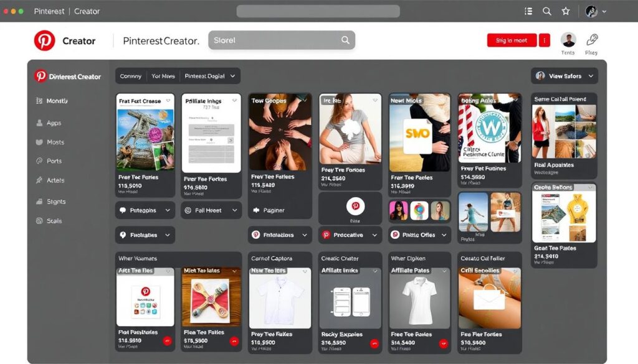Click the Apps sidebar icon

click(x=39, y=123)
